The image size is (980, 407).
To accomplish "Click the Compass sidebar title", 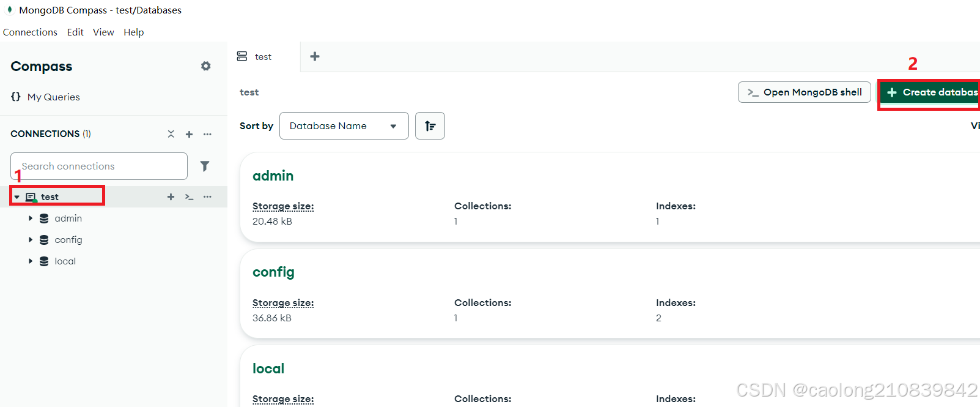I will (42, 66).
